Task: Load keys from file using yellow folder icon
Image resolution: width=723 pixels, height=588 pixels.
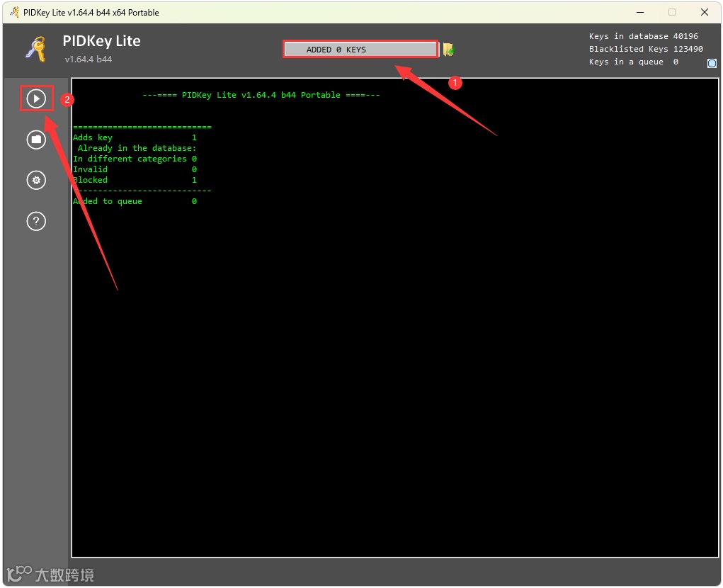Action: [x=449, y=50]
